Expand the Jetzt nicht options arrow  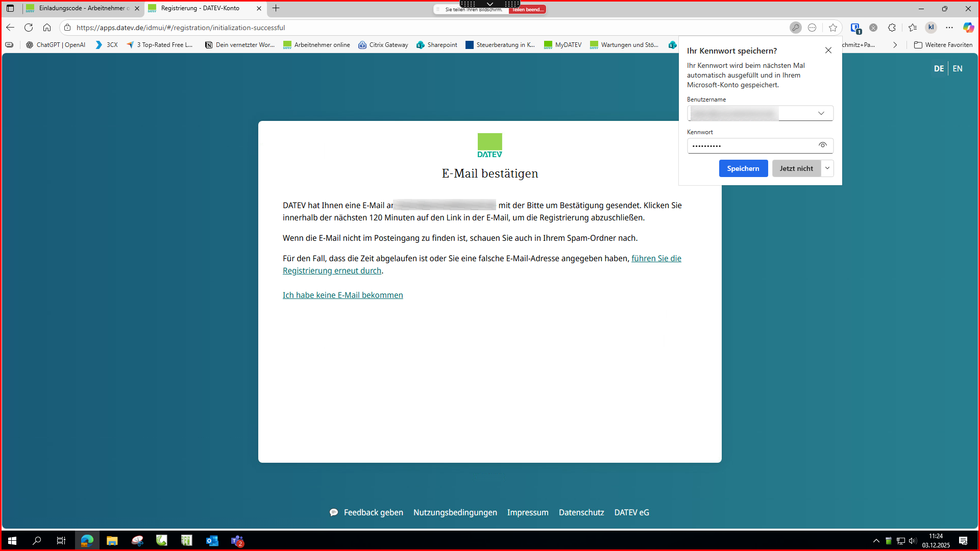827,168
